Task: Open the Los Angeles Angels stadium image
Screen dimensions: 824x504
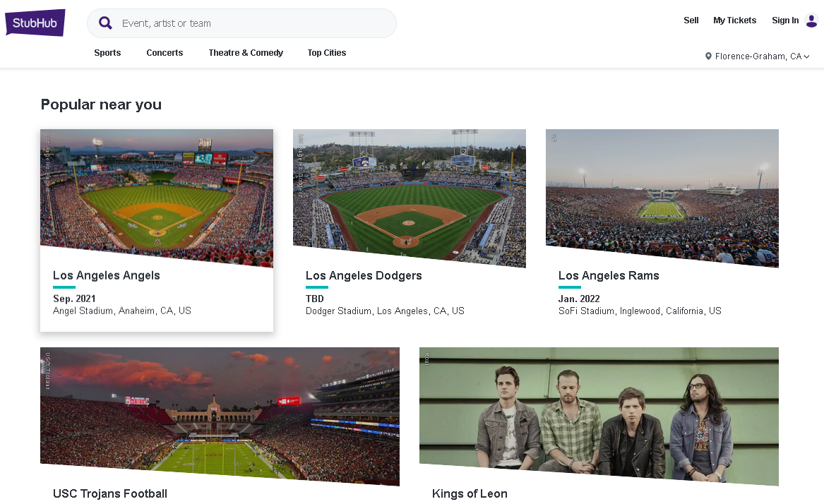Action: [x=157, y=191]
